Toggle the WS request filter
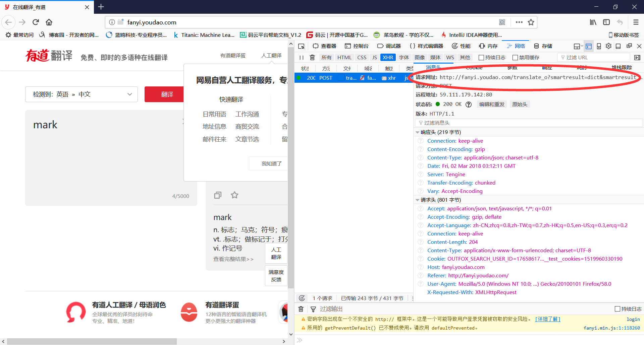This screenshot has height=345, width=644. click(x=450, y=58)
